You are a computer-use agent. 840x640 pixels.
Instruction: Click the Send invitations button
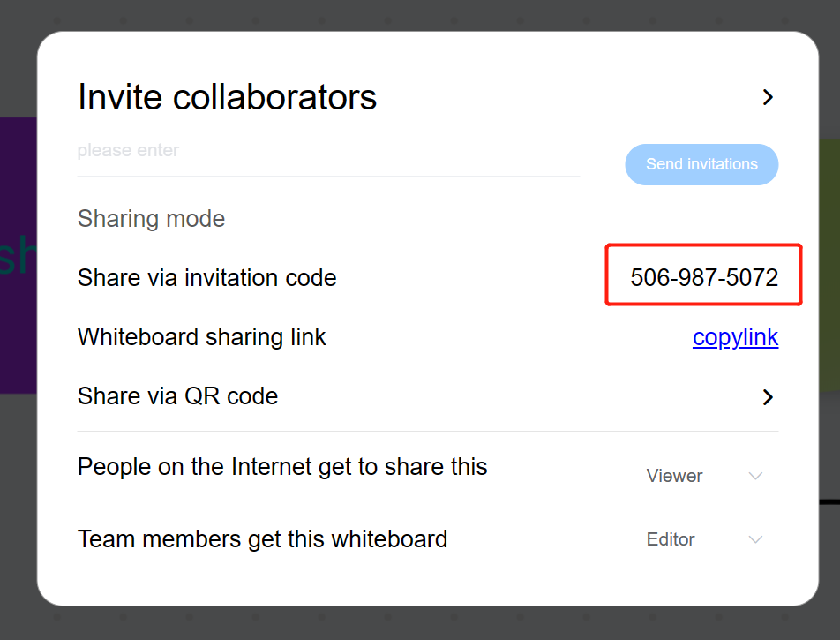point(701,164)
